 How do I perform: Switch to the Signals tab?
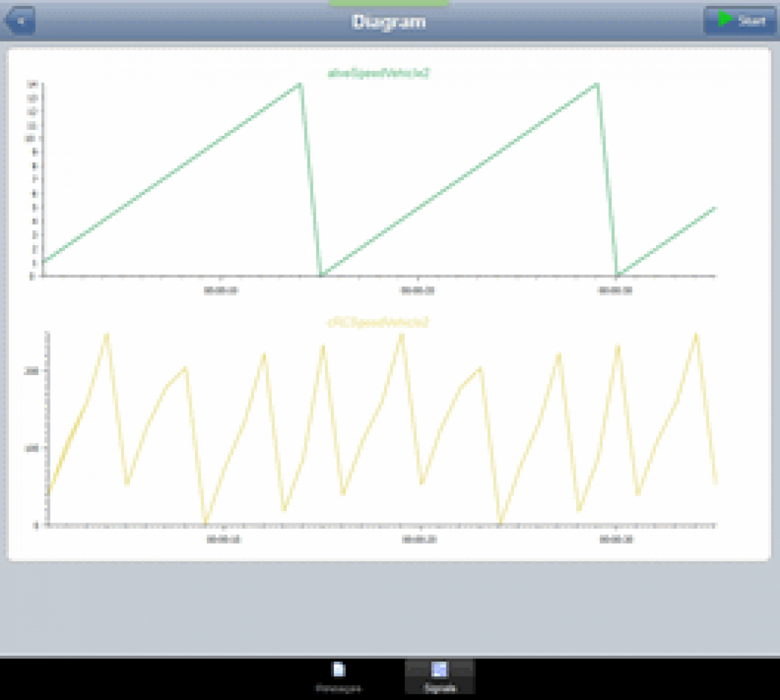[439, 676]
